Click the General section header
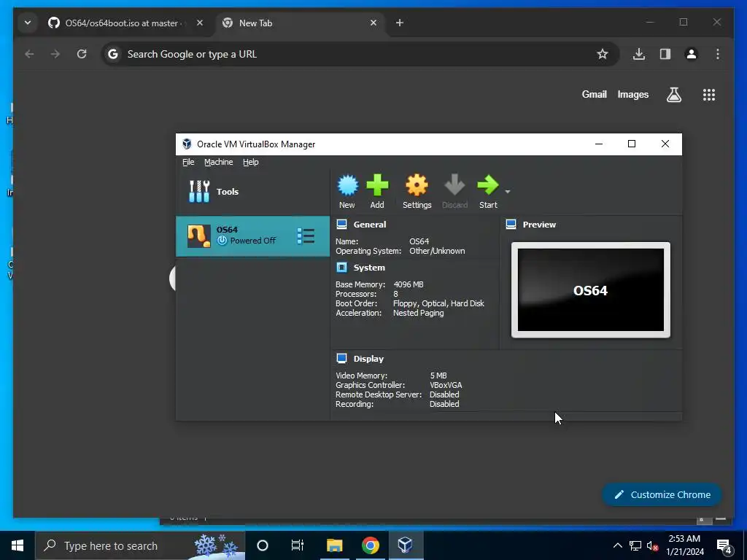The image size is (747, 560). tap(370, 225)
